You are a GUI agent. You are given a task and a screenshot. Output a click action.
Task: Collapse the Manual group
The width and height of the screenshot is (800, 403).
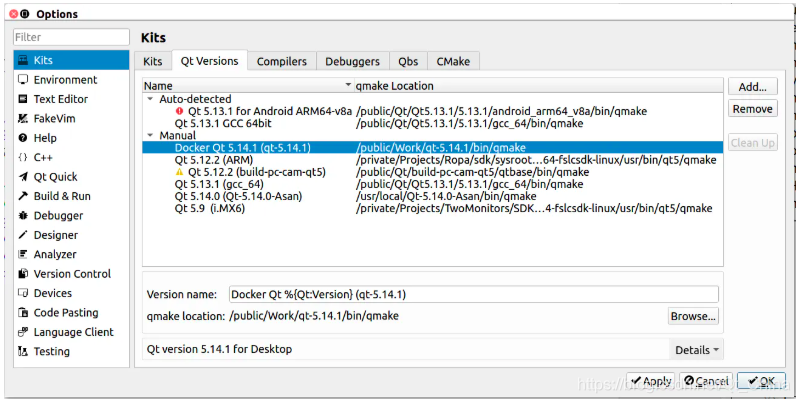coord(151,136)
